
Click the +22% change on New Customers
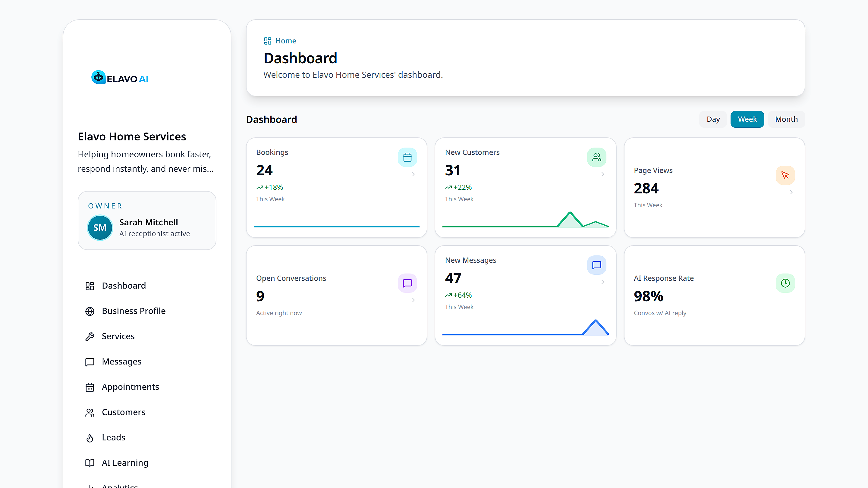462,188
